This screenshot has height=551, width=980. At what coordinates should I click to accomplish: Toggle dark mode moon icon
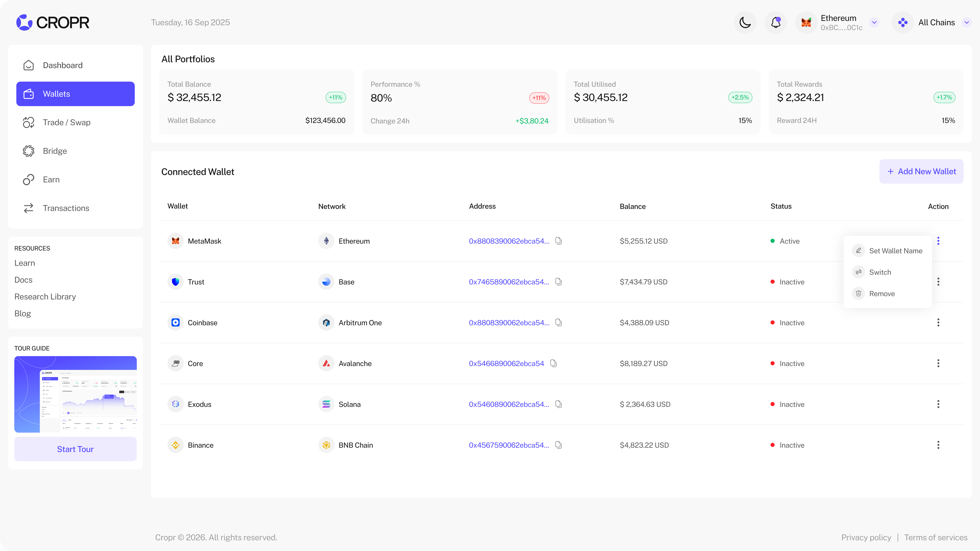click(x=745, y=22)
